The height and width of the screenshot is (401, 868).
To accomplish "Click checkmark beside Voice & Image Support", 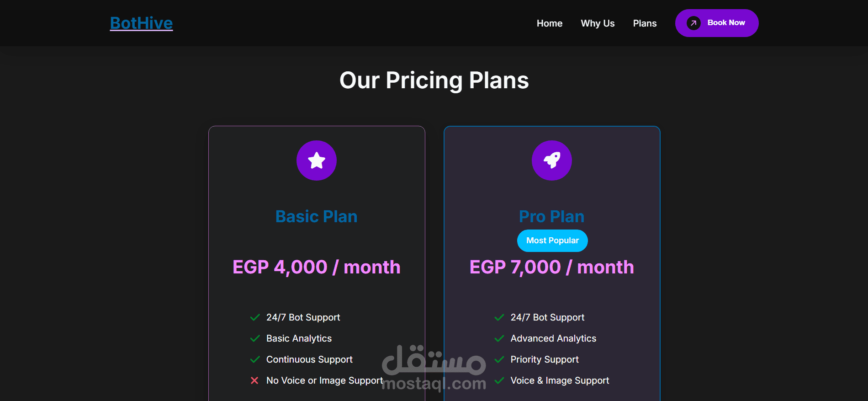I will pyautogui.click(x=499, y=380).
